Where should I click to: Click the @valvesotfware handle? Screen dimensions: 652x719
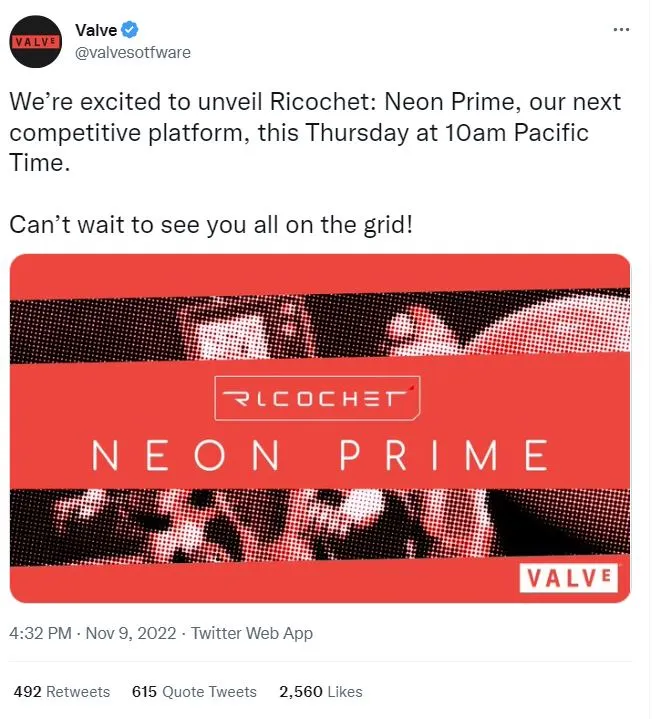pos(133,52)
